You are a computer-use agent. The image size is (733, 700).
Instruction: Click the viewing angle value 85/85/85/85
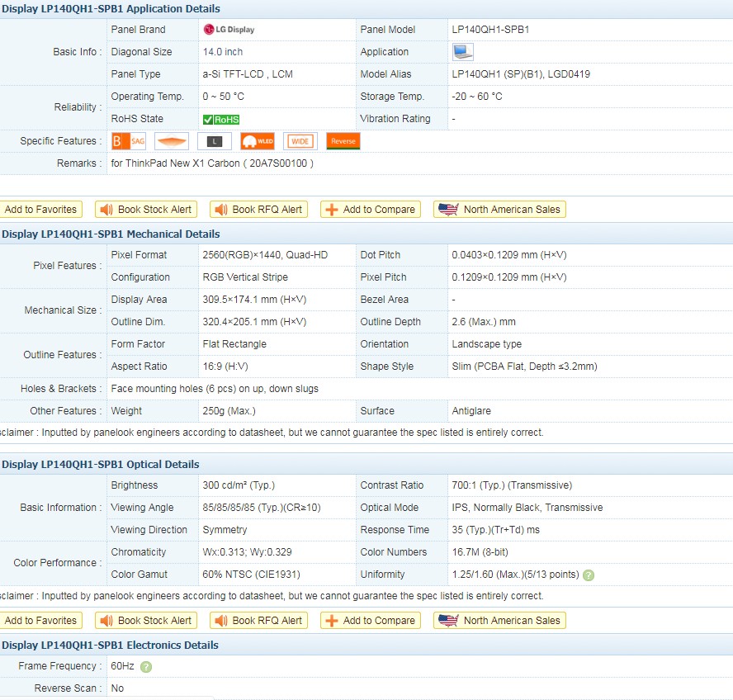(262, 508)
